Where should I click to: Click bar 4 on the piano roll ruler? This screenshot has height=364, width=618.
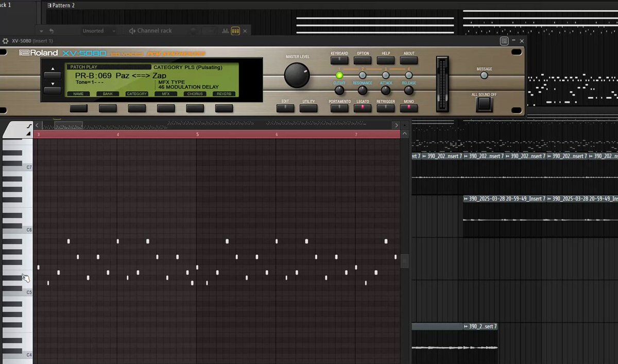point(118,134)
